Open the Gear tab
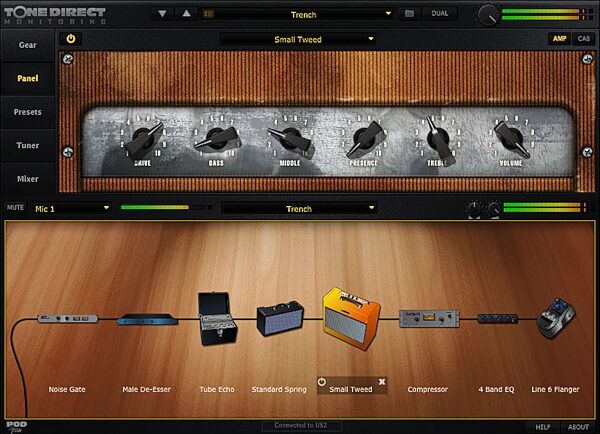The width and height of the screenshot is (600, 434). click(28, 45)
